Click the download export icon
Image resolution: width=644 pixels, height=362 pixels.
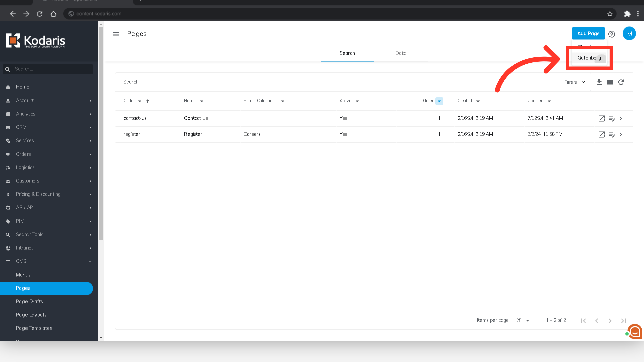point(599,82)
